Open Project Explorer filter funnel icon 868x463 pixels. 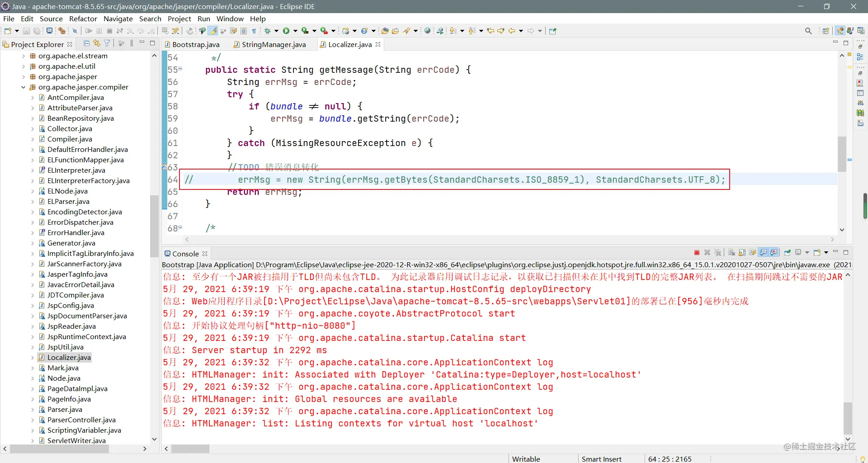(107, 43)
